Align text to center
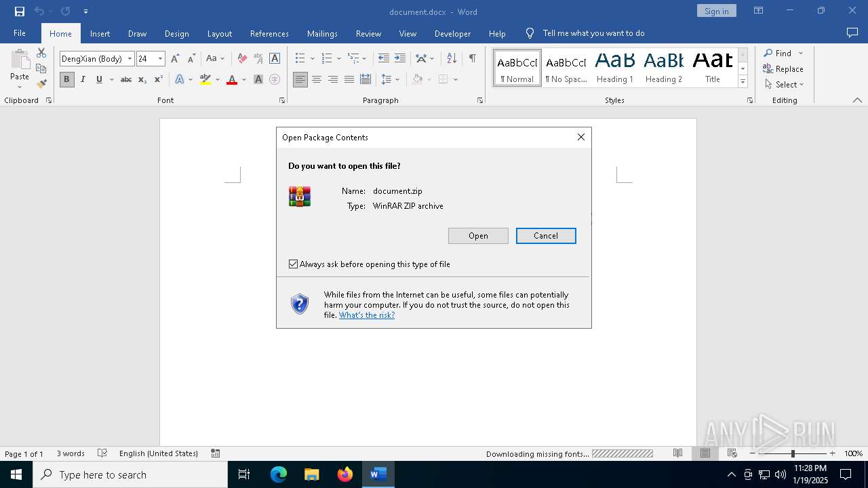Screen dimensions: 868x488 click(x=317, y=80)
